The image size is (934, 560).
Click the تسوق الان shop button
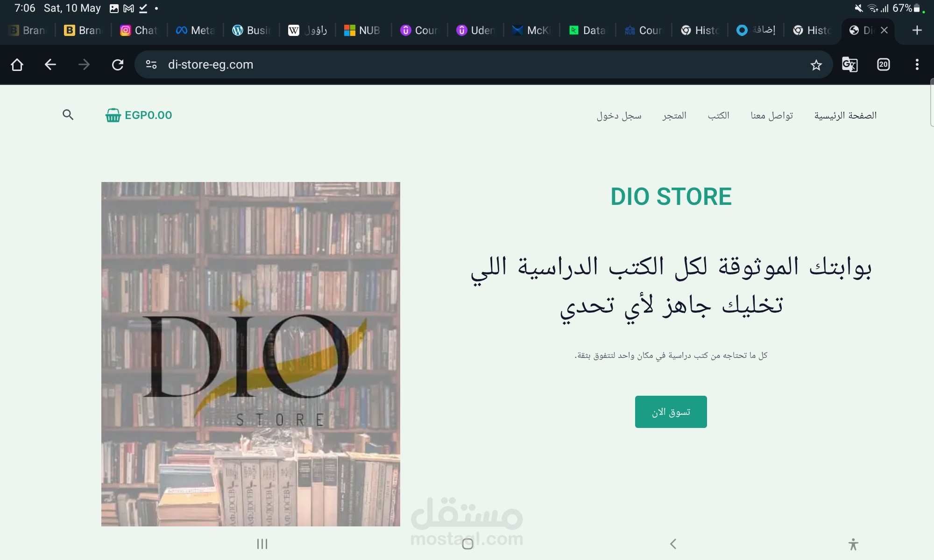671,412
